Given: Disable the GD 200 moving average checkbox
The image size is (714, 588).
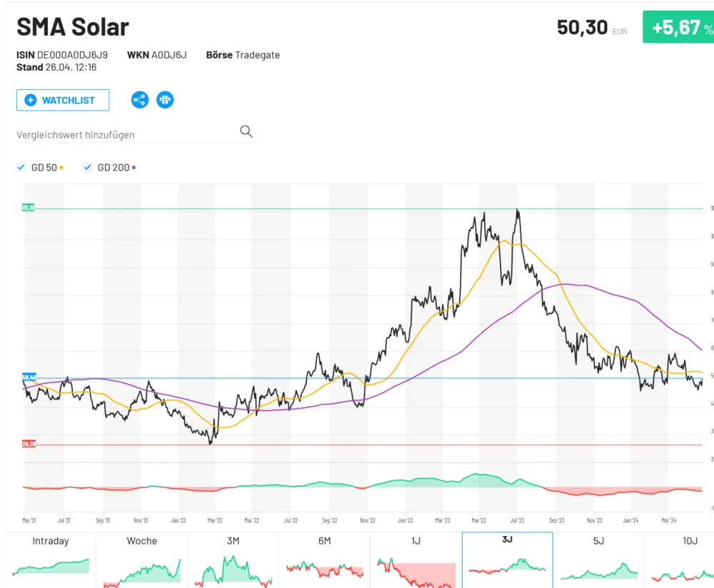Looking at the screenshot, I should (x=87, y=167).
